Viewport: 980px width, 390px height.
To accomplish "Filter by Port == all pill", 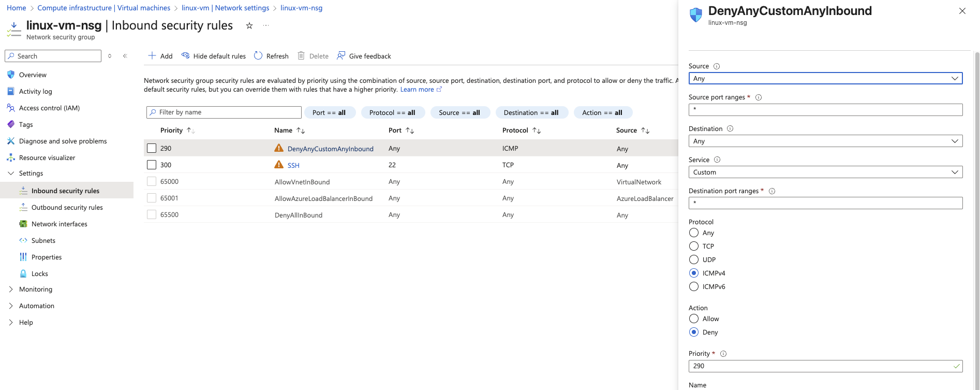I will (330, 112).
